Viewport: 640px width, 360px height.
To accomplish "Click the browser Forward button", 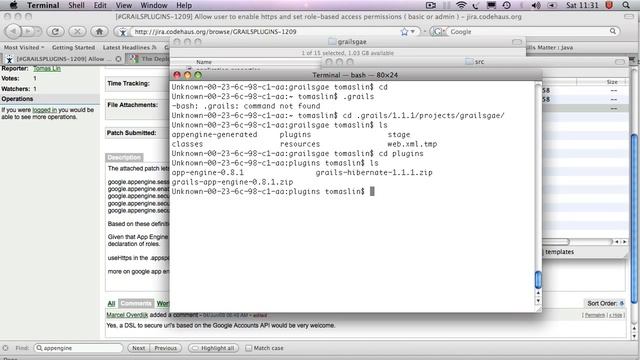I will (x=29, y=31).
